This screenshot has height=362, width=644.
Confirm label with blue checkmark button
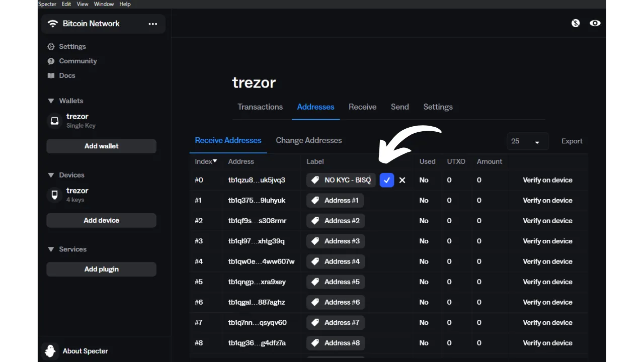[386, 180]
